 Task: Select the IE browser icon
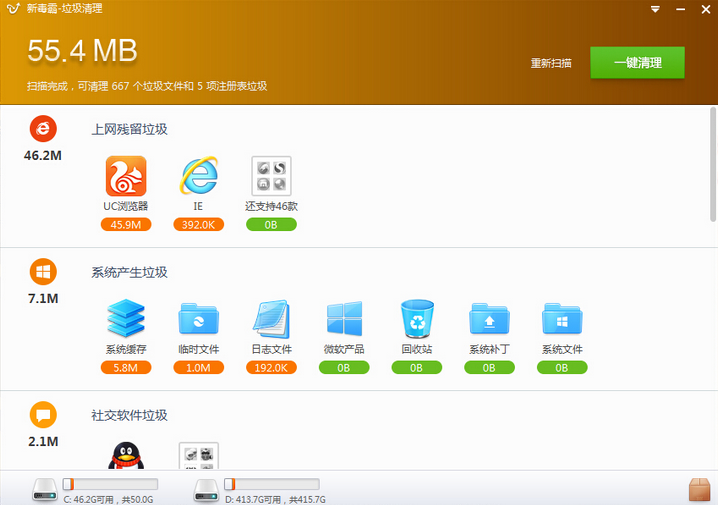click(199, 177)
